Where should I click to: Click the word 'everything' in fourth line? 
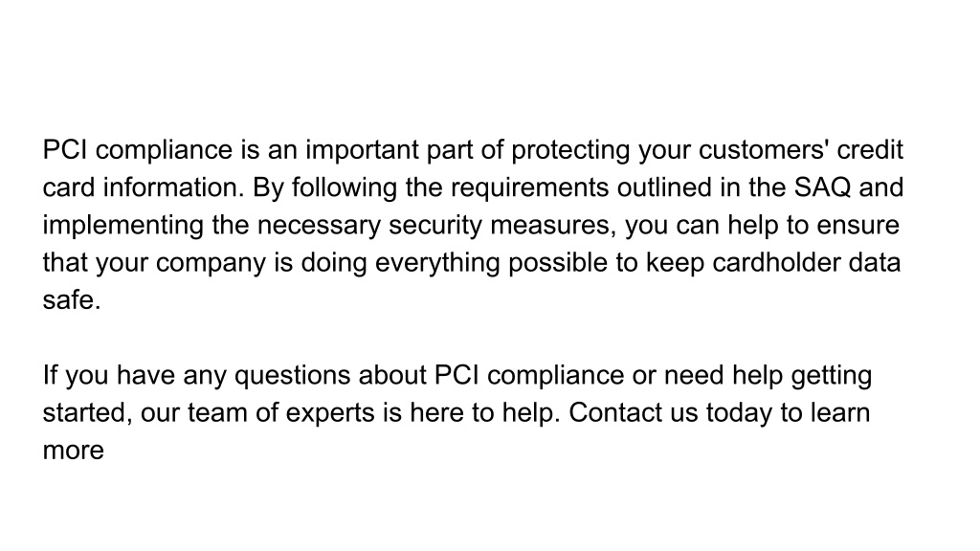[437, 262]
